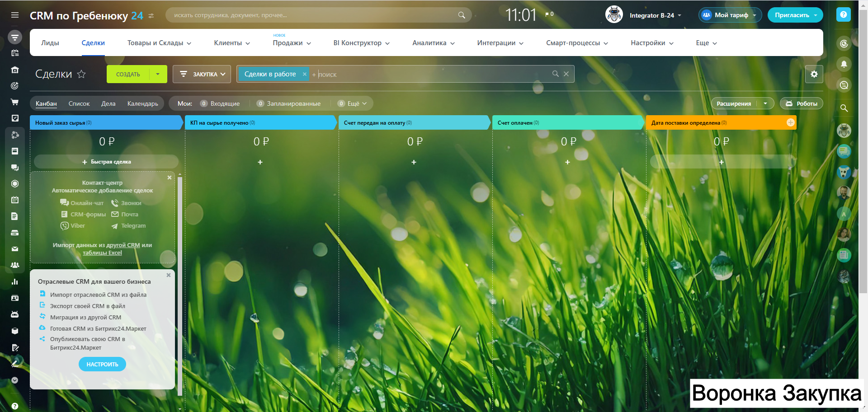The width and height of the screenshot is (868, 412).
Task: Filter by Входящие counter
Action: click(220, 103)
